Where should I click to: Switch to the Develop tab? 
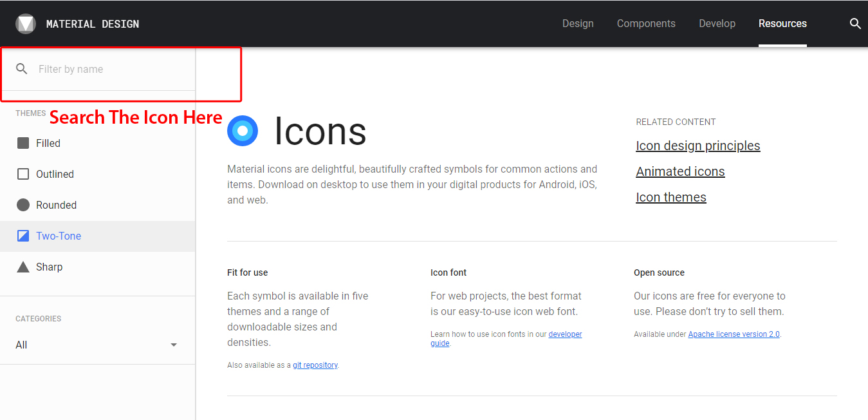click(x=717, y=24)
